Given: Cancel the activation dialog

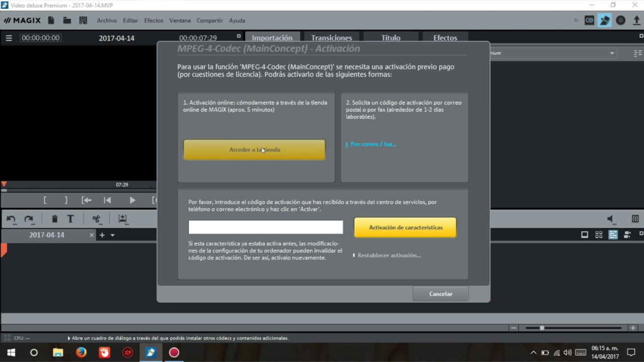Looking at the screenshot, I should coord(441,294).
